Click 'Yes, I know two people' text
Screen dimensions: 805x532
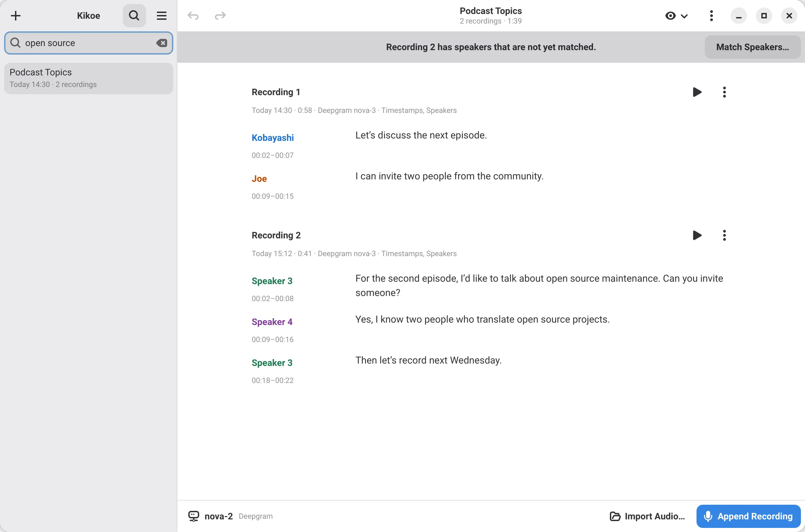[x=482, y=320]
